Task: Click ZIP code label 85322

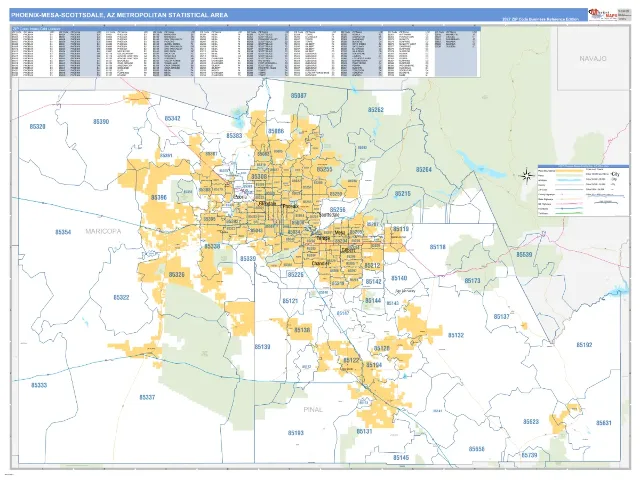Action: (x=121, y=298)
